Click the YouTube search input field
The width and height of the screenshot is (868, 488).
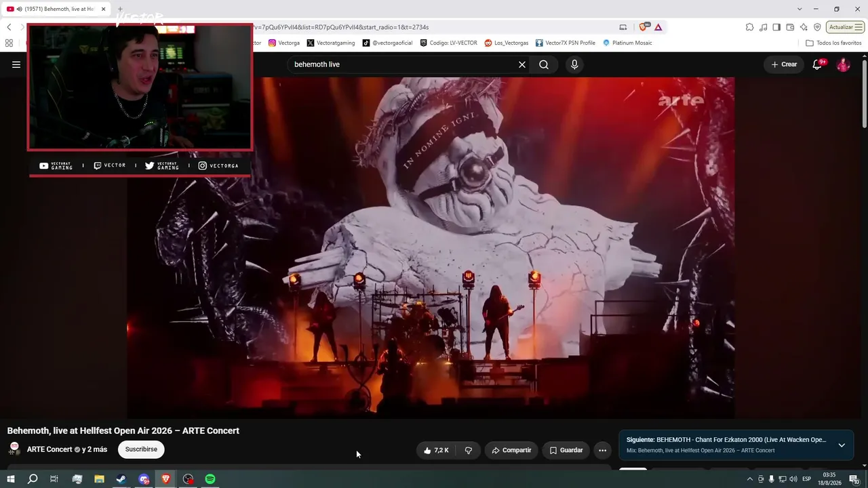403,64
